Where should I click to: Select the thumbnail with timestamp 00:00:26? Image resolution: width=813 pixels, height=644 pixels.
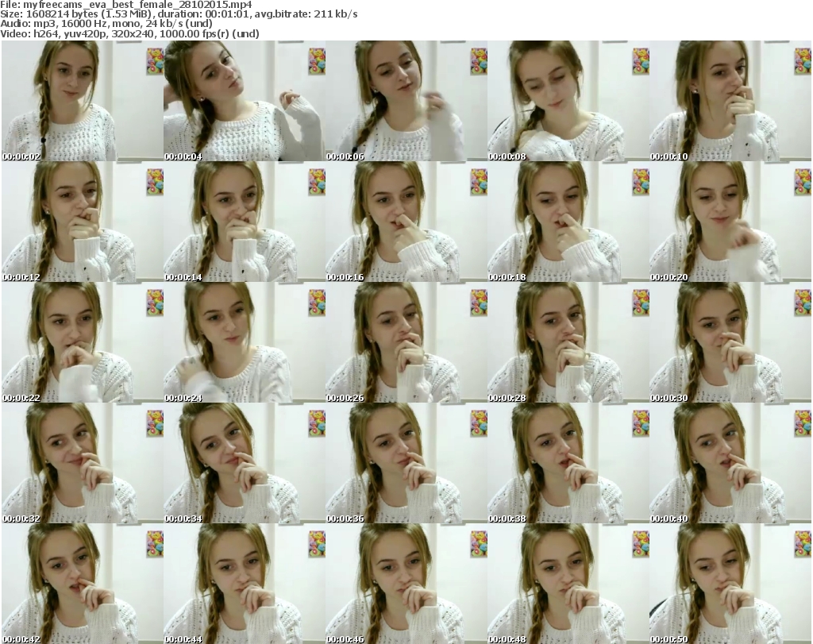tap(406, 342)
